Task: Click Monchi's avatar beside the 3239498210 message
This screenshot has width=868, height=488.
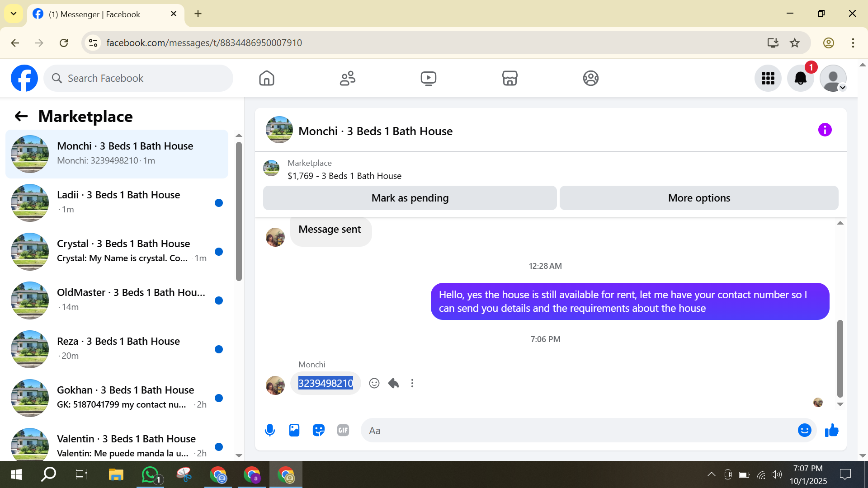Action: pos(275,385)
